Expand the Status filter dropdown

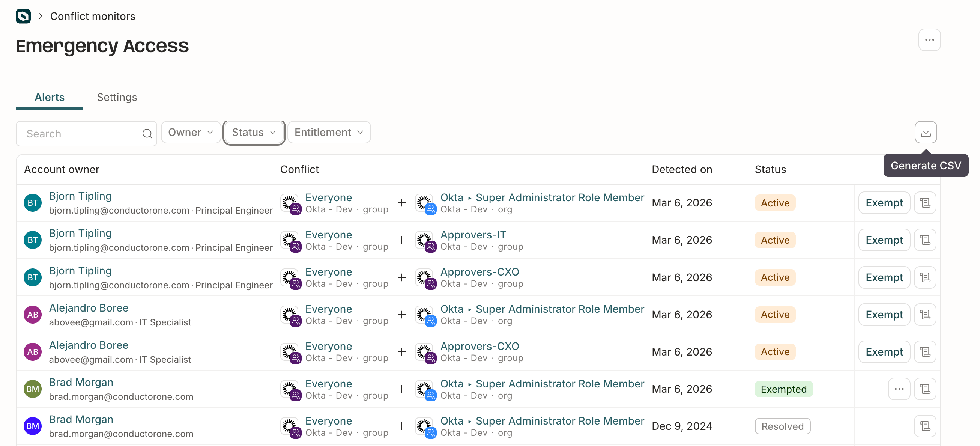coord(254,132)
